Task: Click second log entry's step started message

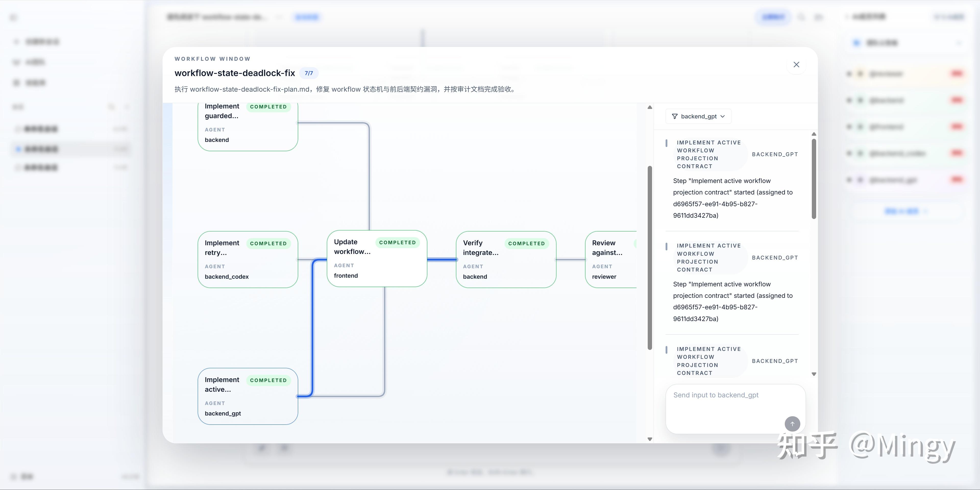Action: pos(733,301)
